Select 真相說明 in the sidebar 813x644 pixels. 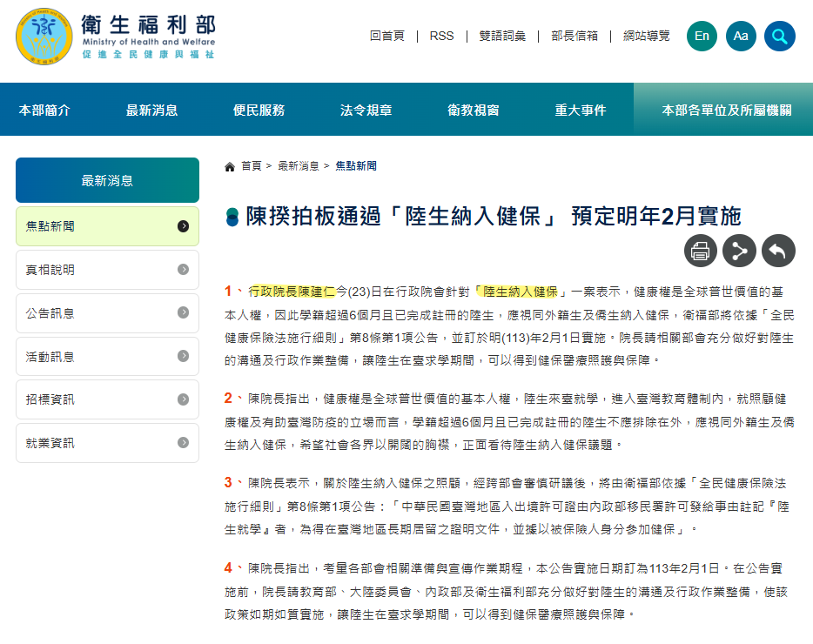click(107, 270)
